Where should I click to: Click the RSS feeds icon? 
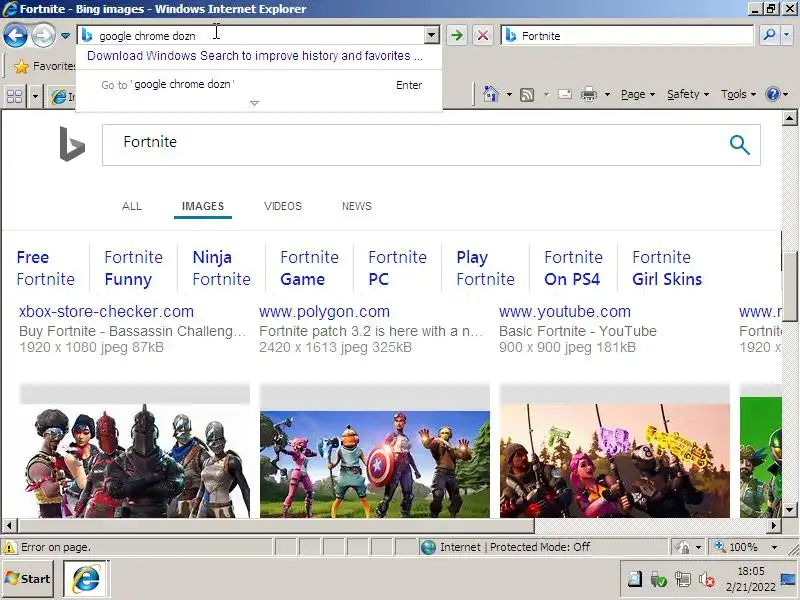pyautogui.click(x=527, y=94)
